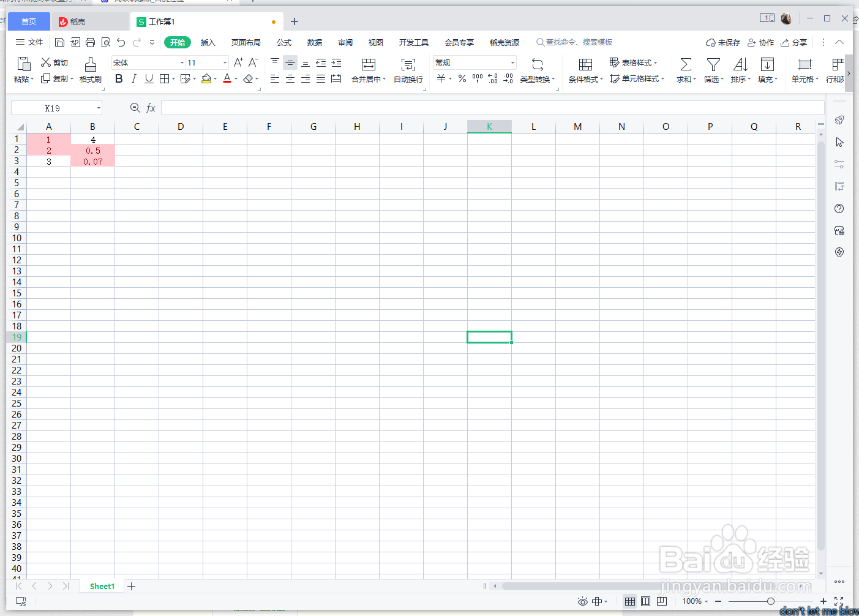Toggle center horizontal alignment
The width and height of the screenshot is (859, 616).
[x=290, y=78]
